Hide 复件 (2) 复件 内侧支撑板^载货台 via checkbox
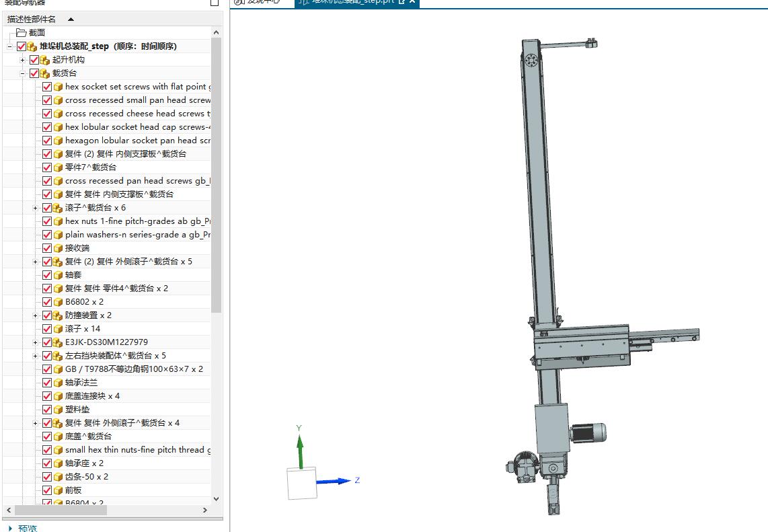The height and width of the screenshot is (532, 768). tap(47, 154)
